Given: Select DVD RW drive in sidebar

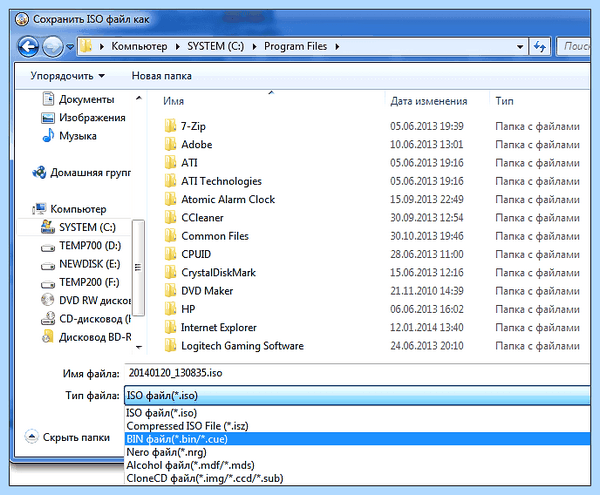Looking at the screenshot, I should coord(86,300).
